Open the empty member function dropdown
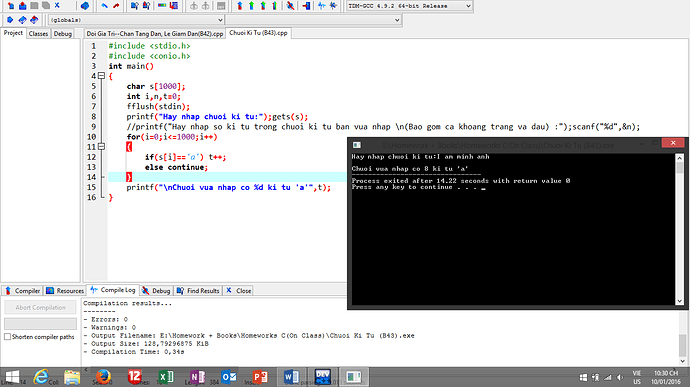The width and height of the screenshot is (690, 387). click(x=313, y=20)
